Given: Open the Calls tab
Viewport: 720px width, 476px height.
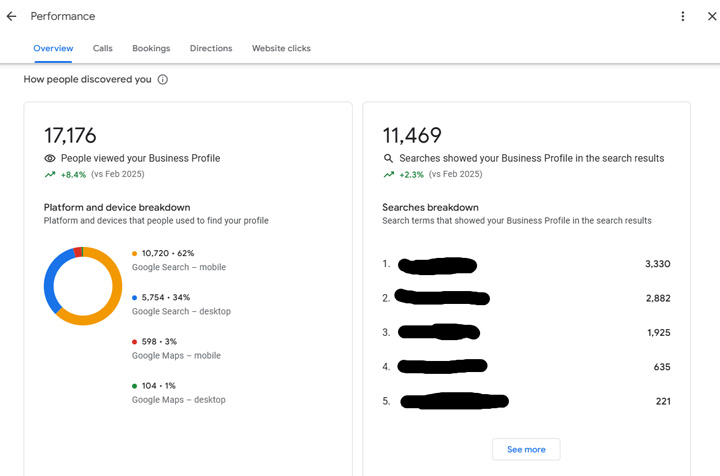Looking at the screenshot, I should pyautogui.click(x=103, y=48).
